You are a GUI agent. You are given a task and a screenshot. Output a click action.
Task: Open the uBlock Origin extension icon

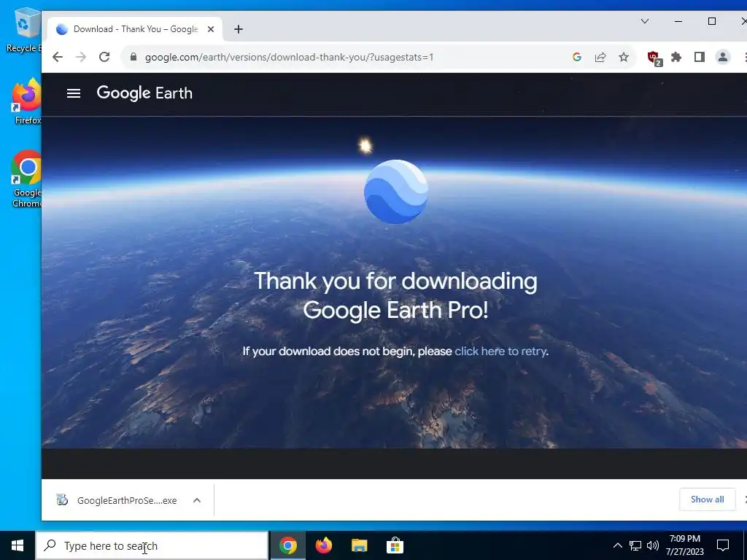pos(654,58)
